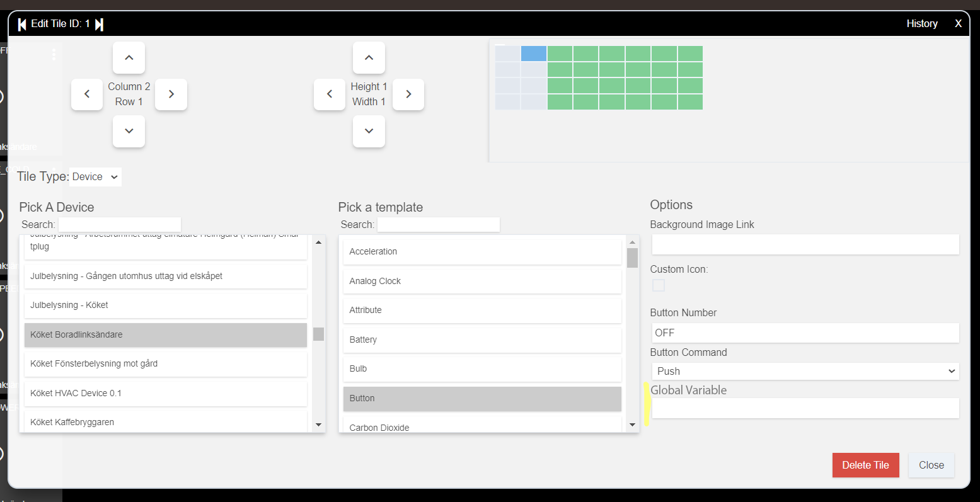Move the tile down a row using the down arrow

click(129, 131)
